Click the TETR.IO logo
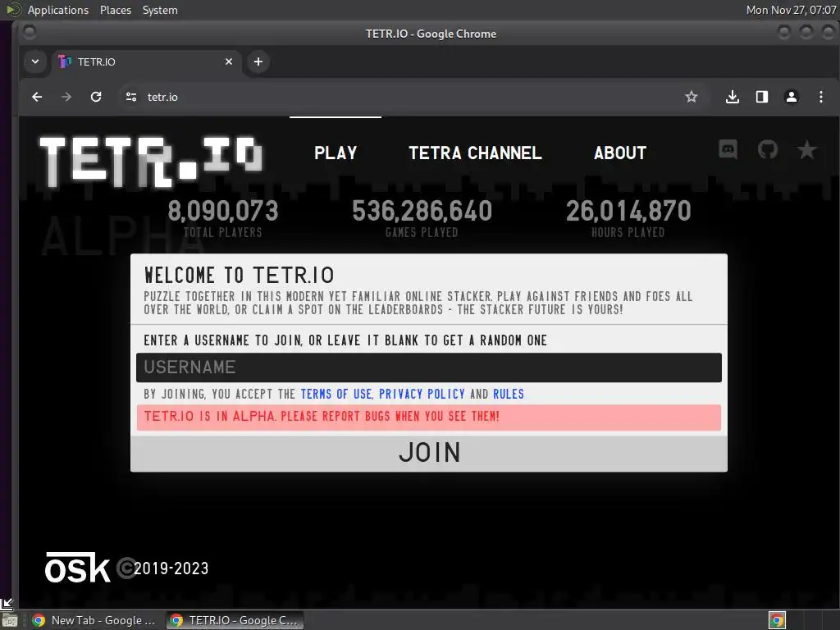840x630 pixels. point(151,162)
